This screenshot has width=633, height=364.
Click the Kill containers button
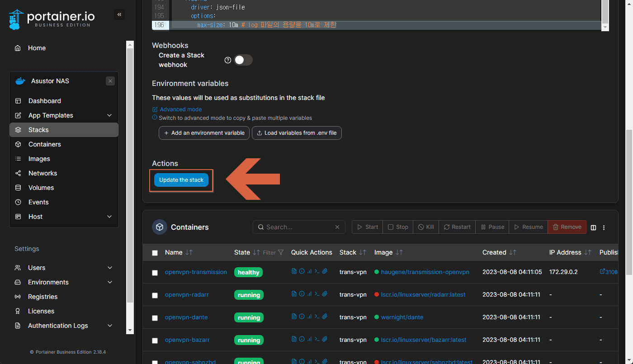point(426,227)
